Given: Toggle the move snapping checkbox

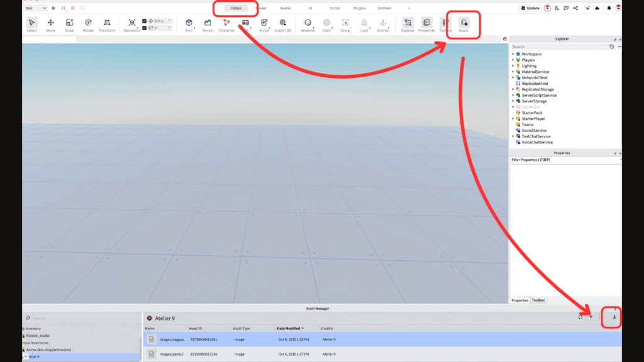Looking at the screenshot, I should [145, 21].
